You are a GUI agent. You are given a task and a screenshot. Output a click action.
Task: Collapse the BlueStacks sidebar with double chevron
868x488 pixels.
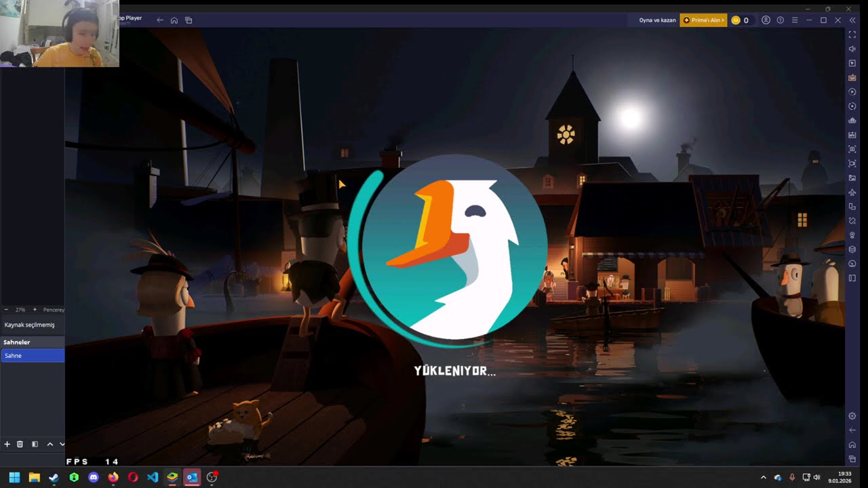coord(852,20)
